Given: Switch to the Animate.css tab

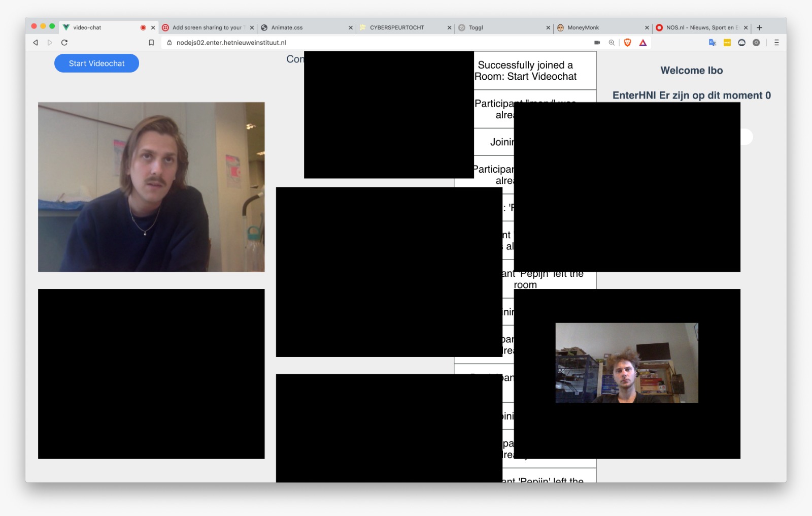Looking at the screenshot, I should (306, 27).
